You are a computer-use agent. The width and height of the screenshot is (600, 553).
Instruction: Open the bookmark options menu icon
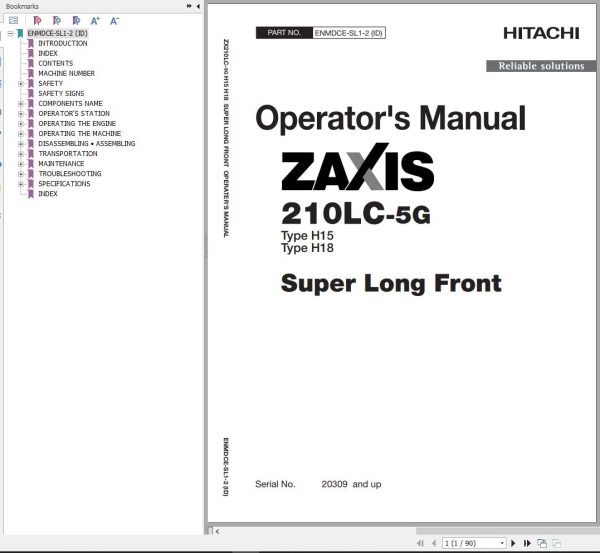point(13,21)
